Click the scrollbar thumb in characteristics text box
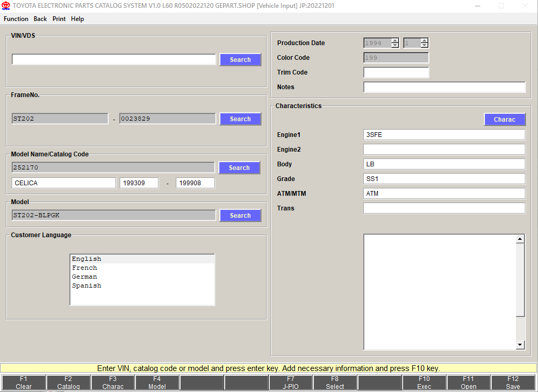This screenshot has height=392, width=538. pos(520,280)
